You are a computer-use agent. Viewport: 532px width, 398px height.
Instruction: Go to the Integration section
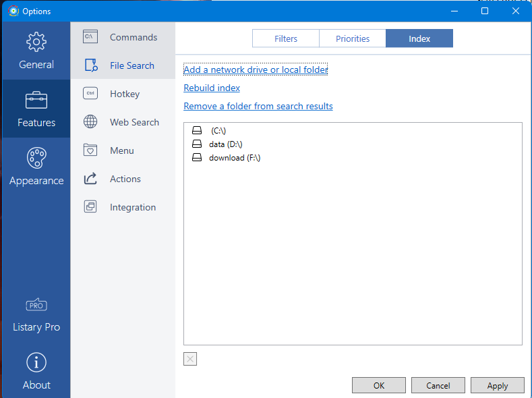point(123,207)
